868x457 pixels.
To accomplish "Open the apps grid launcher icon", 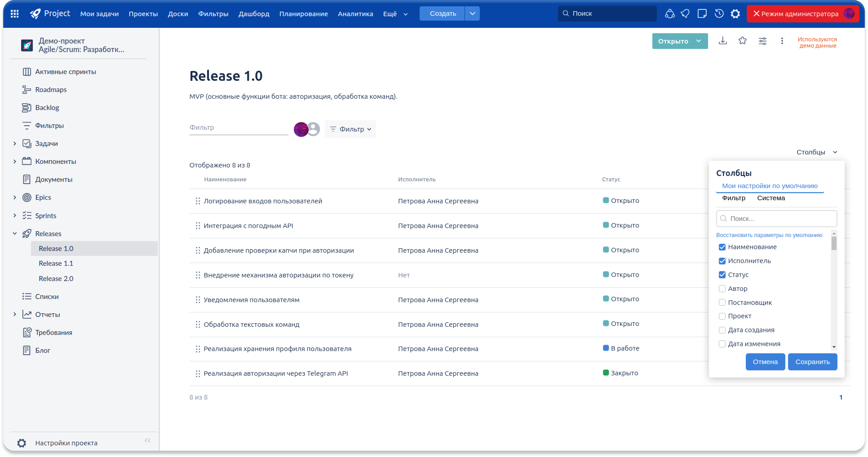I will pyautogui.click(x=14, y=14).
